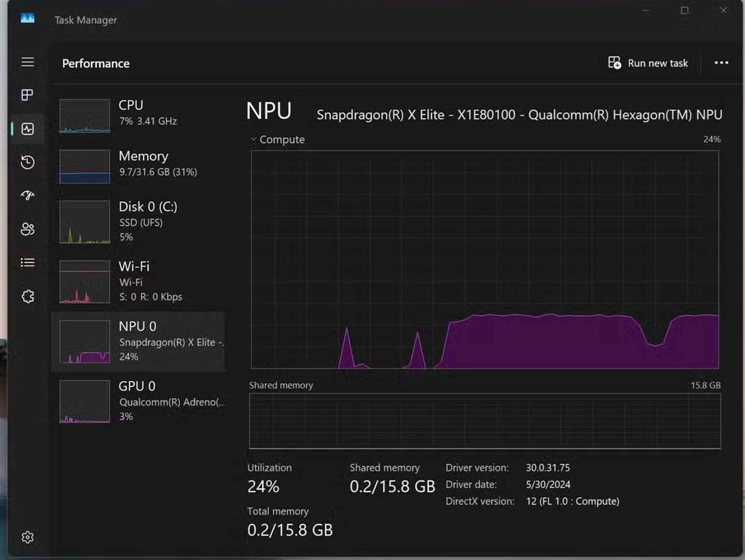Screen dimensions: 745x560
Task: Click the Snapdragon X Elite device name
Action: click(520, 115)
